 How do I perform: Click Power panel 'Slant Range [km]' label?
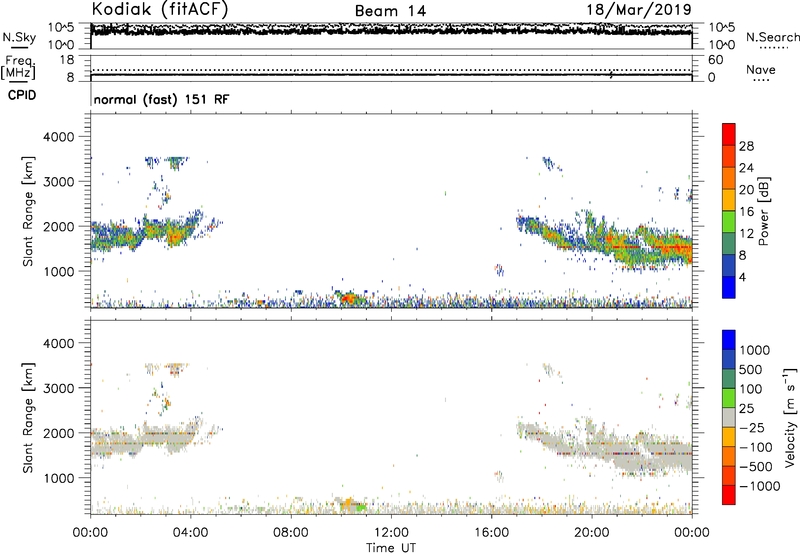(x=28, y=211)
